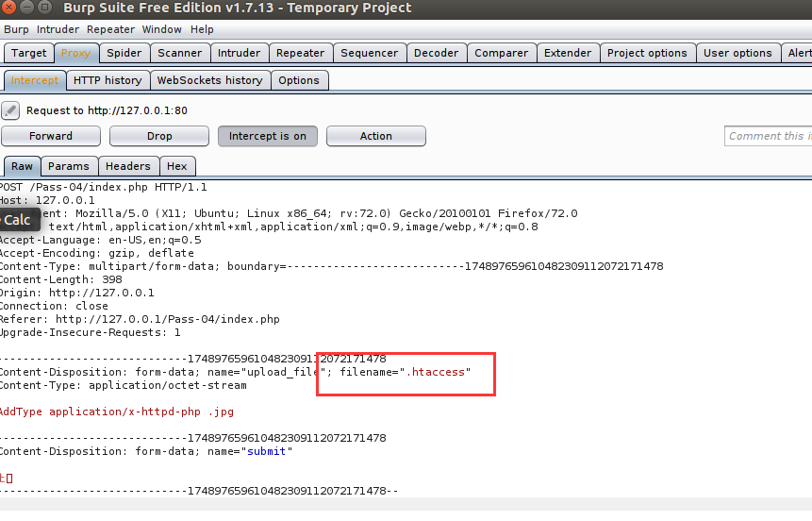Open the User options tab
812x521 pixels.
737,53
